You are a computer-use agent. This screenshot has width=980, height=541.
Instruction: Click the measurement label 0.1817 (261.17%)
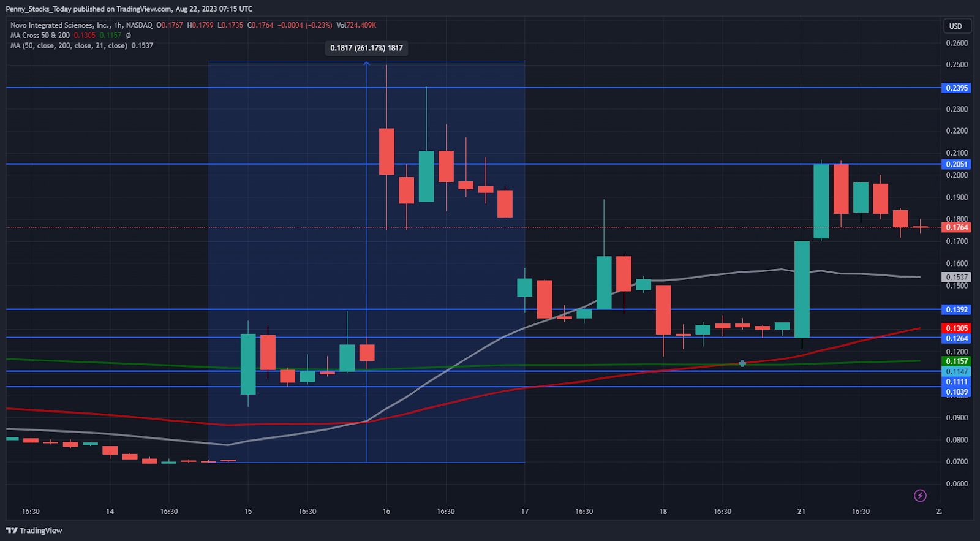point(366,48)
